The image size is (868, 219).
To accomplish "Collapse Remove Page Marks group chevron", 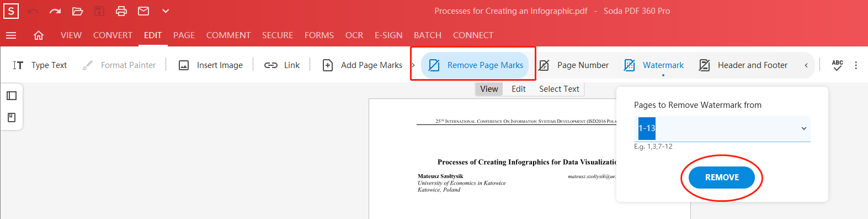I will (806, 65).
